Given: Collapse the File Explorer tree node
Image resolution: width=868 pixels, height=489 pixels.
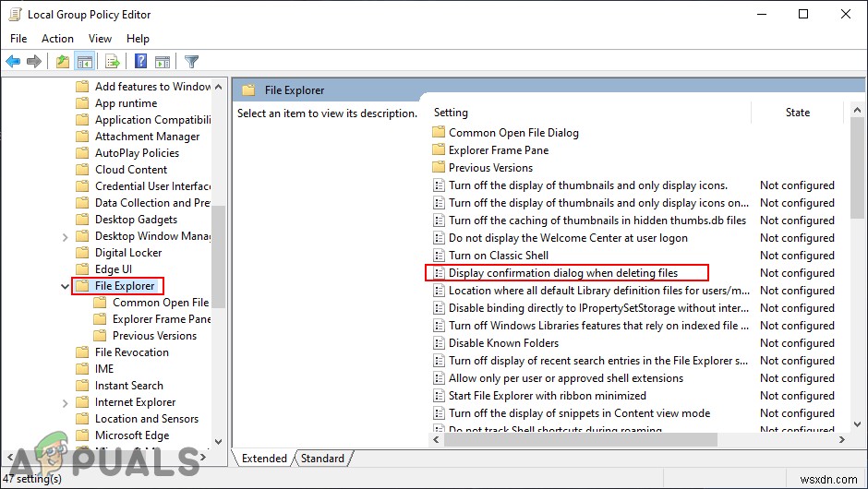Looking at the screenshot, I should click(x=65, y=286).
